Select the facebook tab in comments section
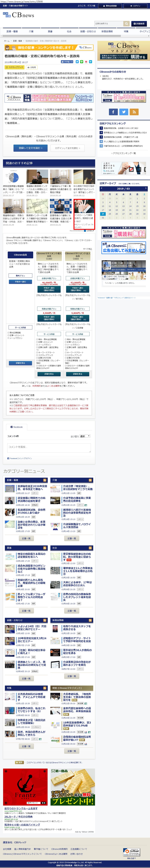Viewport: 150px width, 868px height. pos(17,427)
